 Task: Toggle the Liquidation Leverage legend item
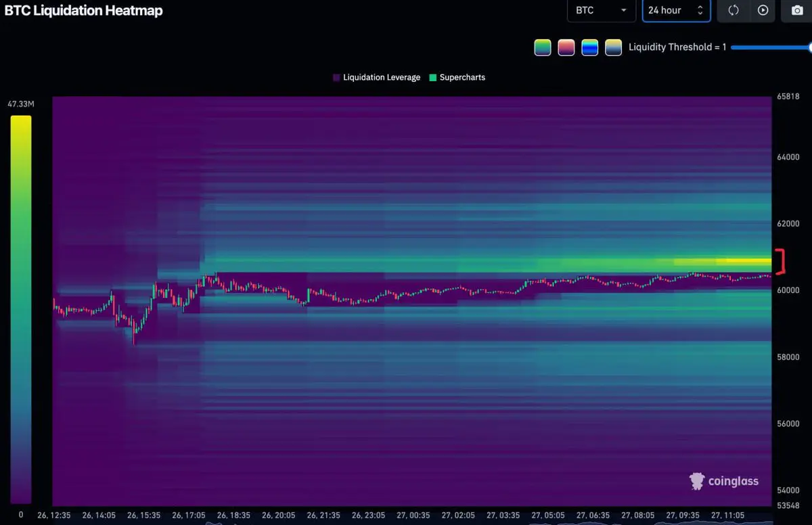377,77
